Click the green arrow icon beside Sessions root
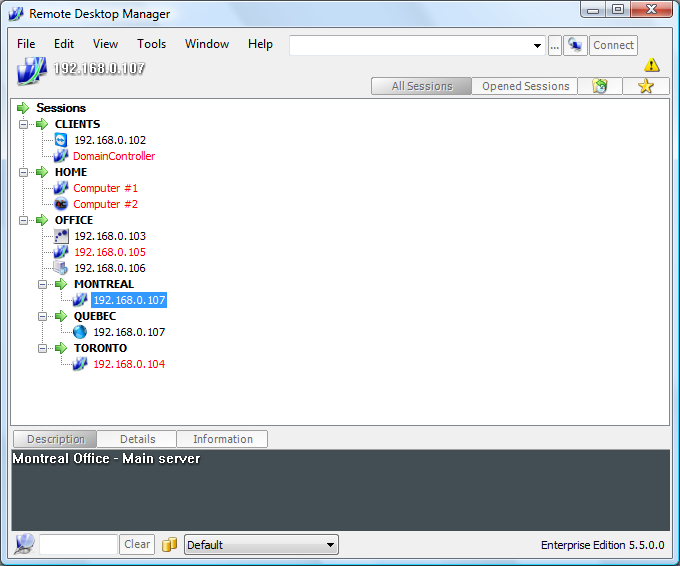The width and height of the screenshot is (680, 566). (23, 108)
